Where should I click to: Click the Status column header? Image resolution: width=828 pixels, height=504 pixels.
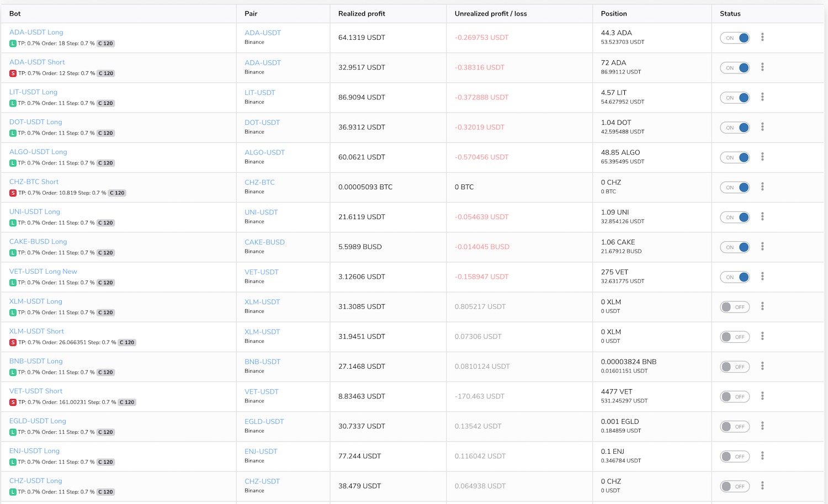(730, 14)
